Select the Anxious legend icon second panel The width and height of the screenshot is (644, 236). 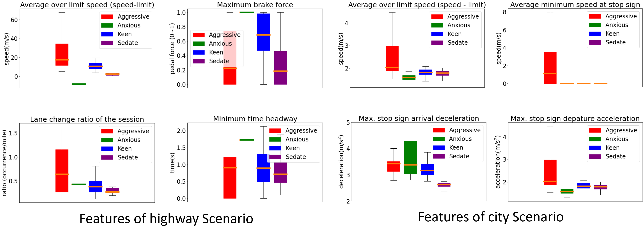[201, 44]
